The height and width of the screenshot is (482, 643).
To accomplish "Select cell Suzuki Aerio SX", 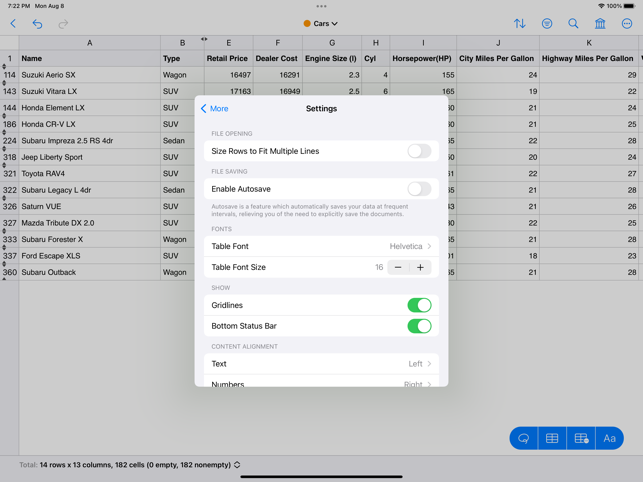I will (x=89, y=75).
